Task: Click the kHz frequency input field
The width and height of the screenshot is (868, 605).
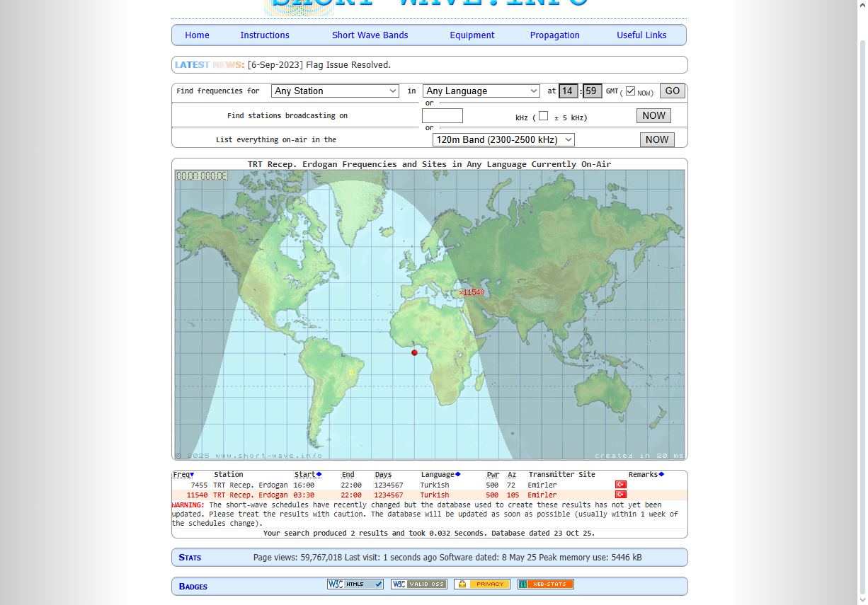Action: pyautogui.click(x=442, y=116)
